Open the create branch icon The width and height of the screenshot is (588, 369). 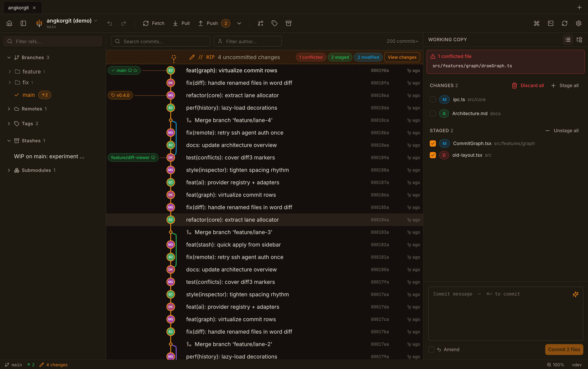tap(260, 23)
